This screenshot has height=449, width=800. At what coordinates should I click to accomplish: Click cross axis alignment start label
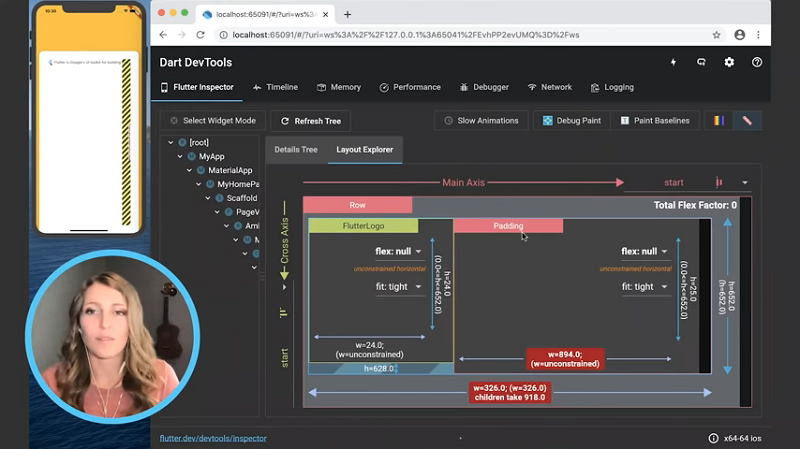click(285, 358)
